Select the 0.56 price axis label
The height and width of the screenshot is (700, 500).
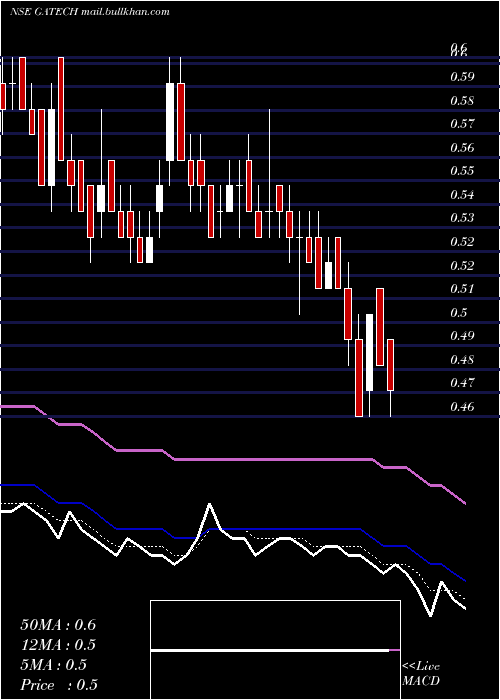(x=462, y=148)
